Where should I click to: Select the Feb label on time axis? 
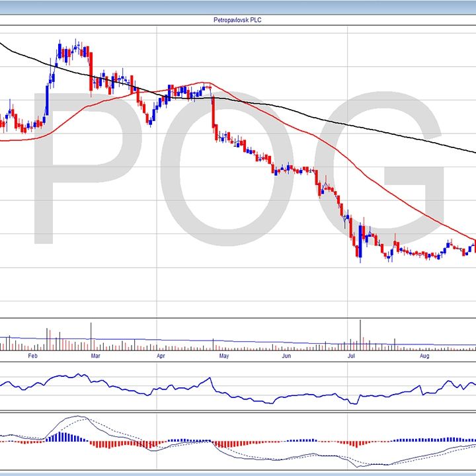[x=32, y=356]
